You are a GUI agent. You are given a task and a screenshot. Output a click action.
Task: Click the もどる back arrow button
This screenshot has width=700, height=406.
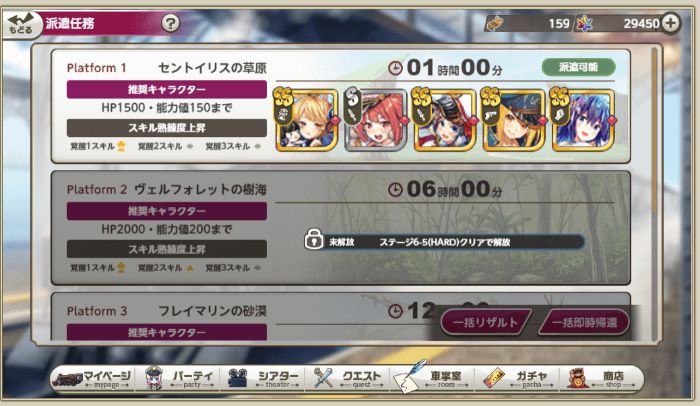pyautogui.click(x=21, y=24)
